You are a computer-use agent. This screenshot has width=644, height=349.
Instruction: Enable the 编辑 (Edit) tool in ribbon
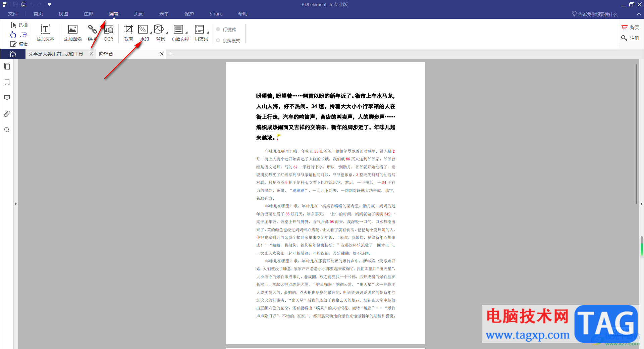[19, 44]
